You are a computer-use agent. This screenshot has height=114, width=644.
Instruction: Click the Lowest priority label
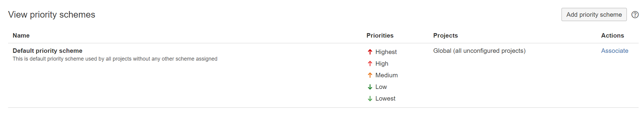tap(385, 98)
